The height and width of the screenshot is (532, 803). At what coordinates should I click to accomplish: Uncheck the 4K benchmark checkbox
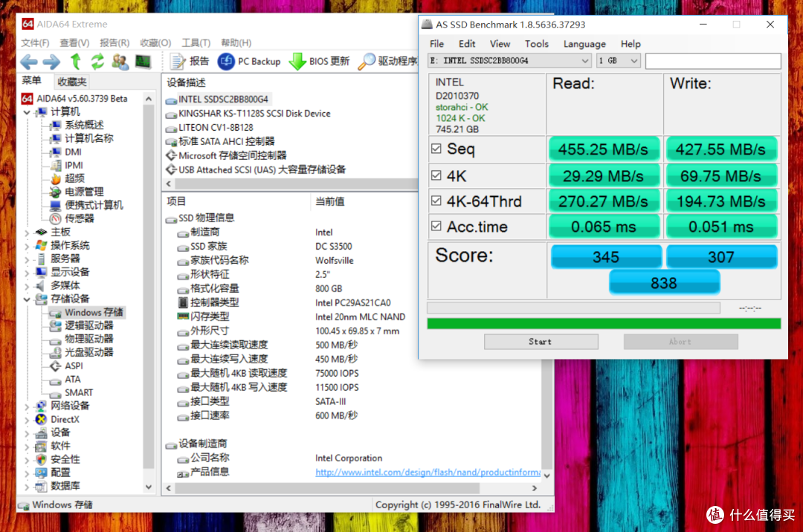click(x=436, y=175)
